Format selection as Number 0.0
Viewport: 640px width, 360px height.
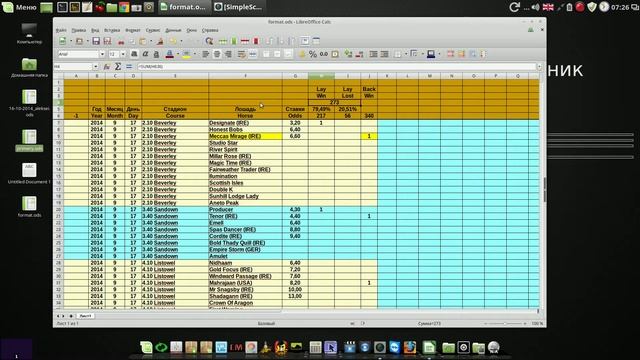(324, 54)
